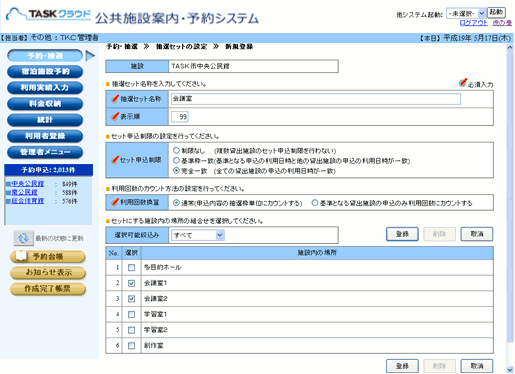Select 基準となる貸出施設の申込のみ radio option
Screen dimensions: 515x374
pyautogui.click(x=315, y=203)
